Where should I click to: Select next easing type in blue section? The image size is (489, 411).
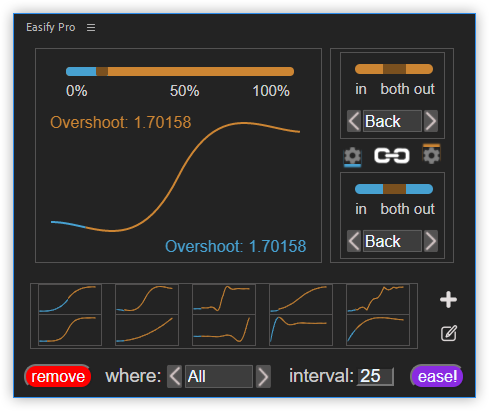(x=431, y=241)
